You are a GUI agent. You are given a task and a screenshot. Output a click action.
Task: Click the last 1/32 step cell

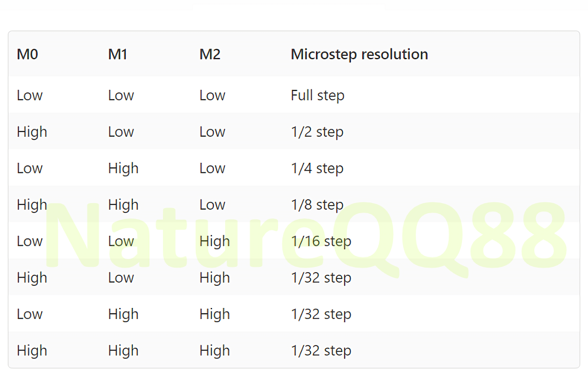tap(321, 351)
